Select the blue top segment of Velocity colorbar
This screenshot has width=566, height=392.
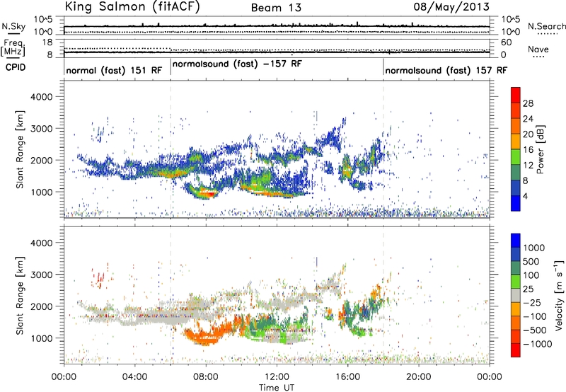coord(516,241)
